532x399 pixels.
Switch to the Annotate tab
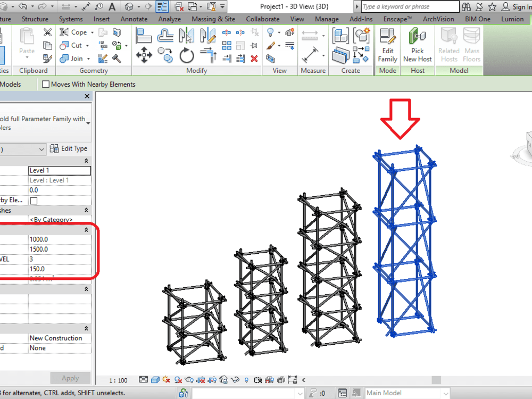click(x=134, y=19)
